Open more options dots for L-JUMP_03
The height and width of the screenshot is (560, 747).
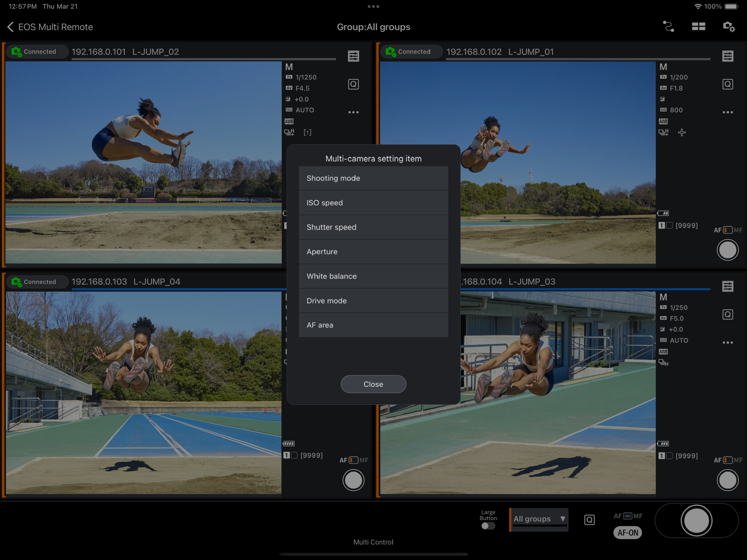pos(727,343)
